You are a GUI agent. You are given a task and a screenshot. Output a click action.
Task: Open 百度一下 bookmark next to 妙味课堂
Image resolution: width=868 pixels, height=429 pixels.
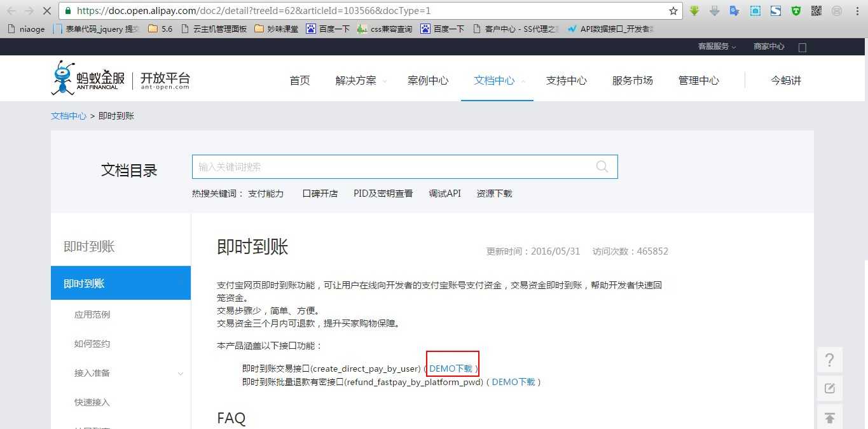(x=328, y=29)
